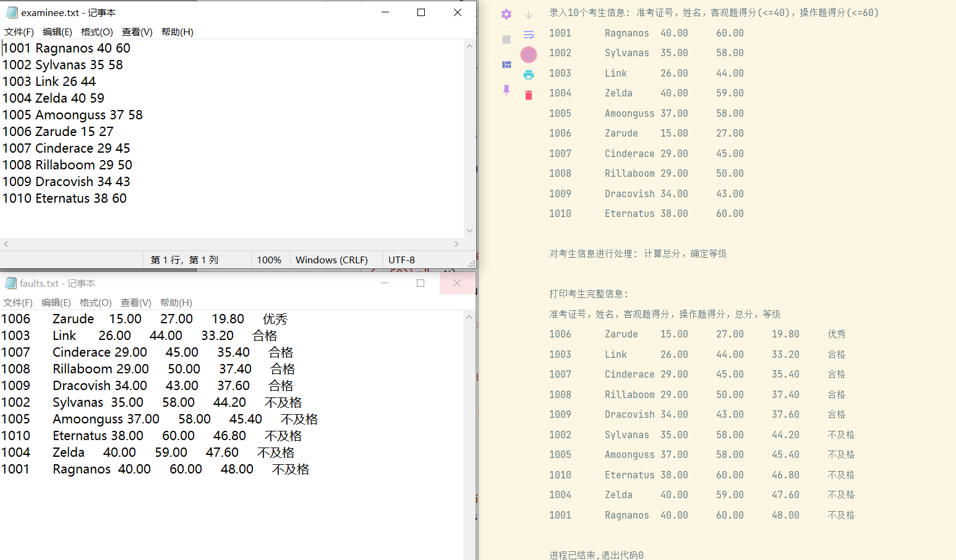
Task: Open 文件(F) menu in examinee.txt Notepad
Action: click(x=19, y=32)
